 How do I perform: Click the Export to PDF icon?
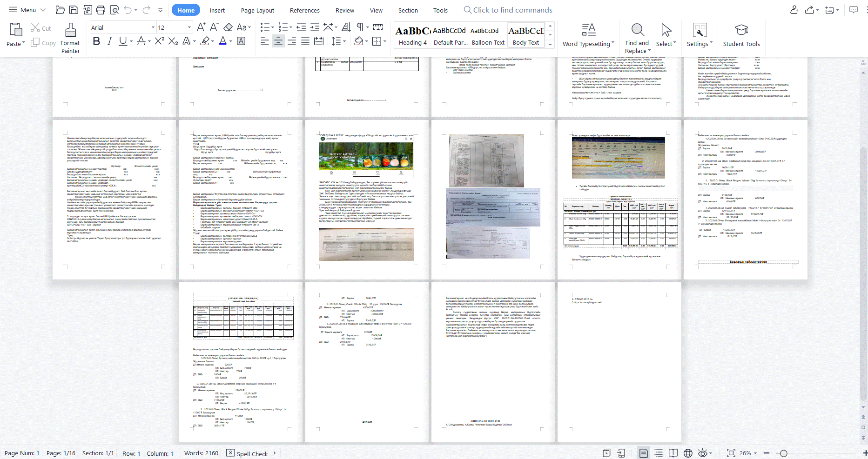[87, 10]
